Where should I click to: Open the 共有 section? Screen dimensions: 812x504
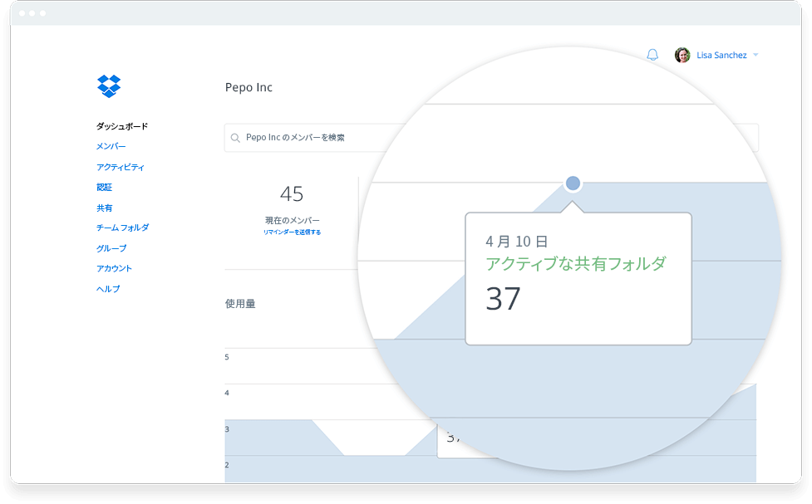[x=105, y=208]
